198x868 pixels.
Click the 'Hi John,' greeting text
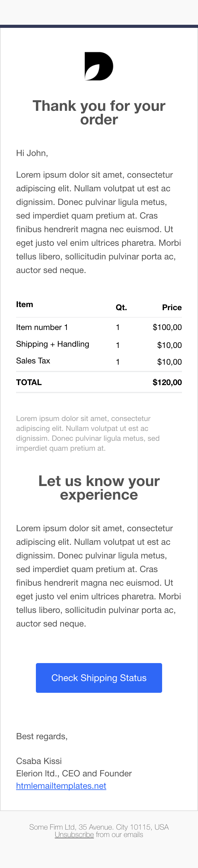(x=32, y=153)
